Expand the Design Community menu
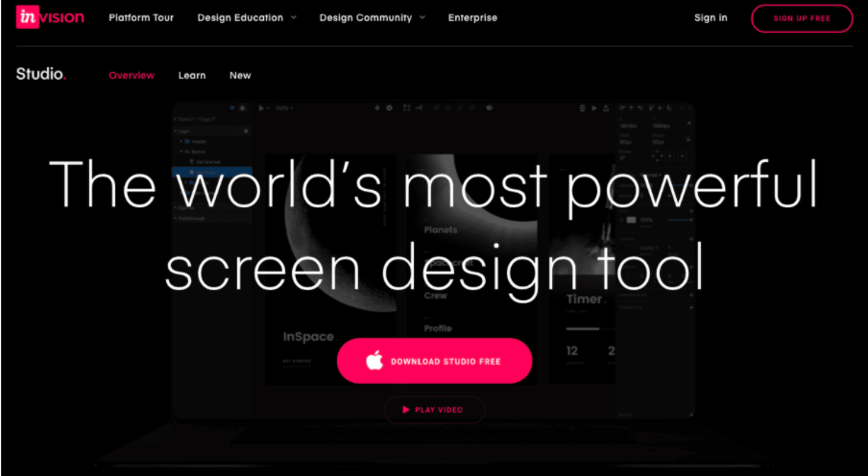 [372, 17]
